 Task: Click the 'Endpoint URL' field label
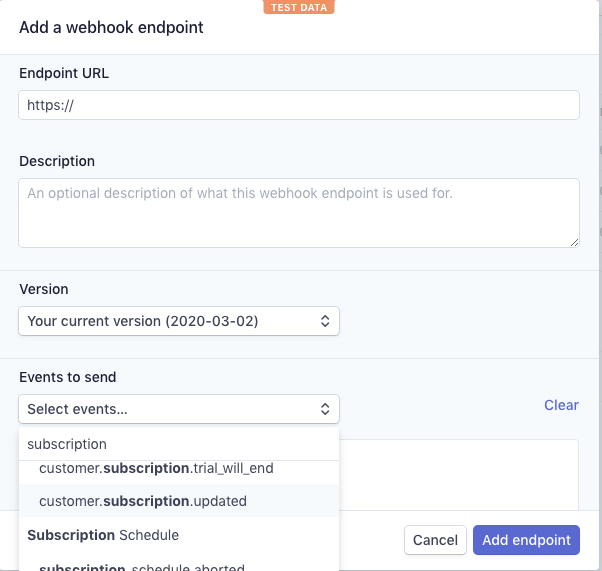(x=64, y=73)
